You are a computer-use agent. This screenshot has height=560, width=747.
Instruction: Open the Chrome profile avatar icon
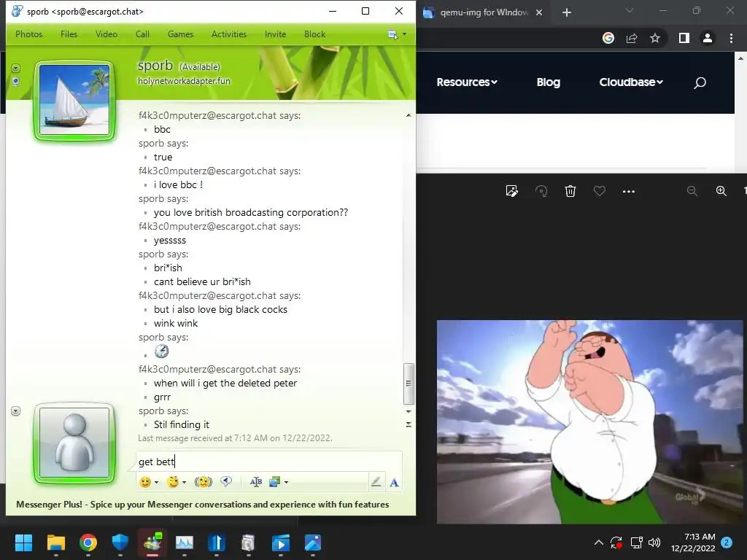[x=708, y=38]
